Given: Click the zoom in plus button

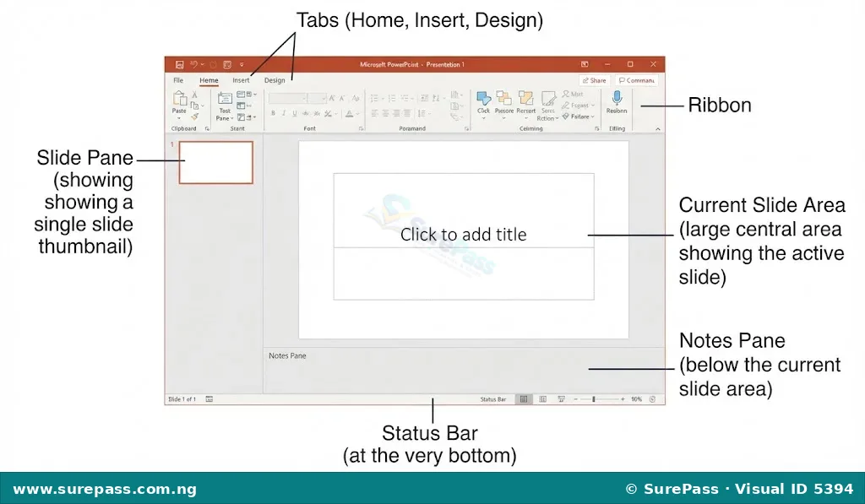Looking at the screenshot, I should 623,399.
